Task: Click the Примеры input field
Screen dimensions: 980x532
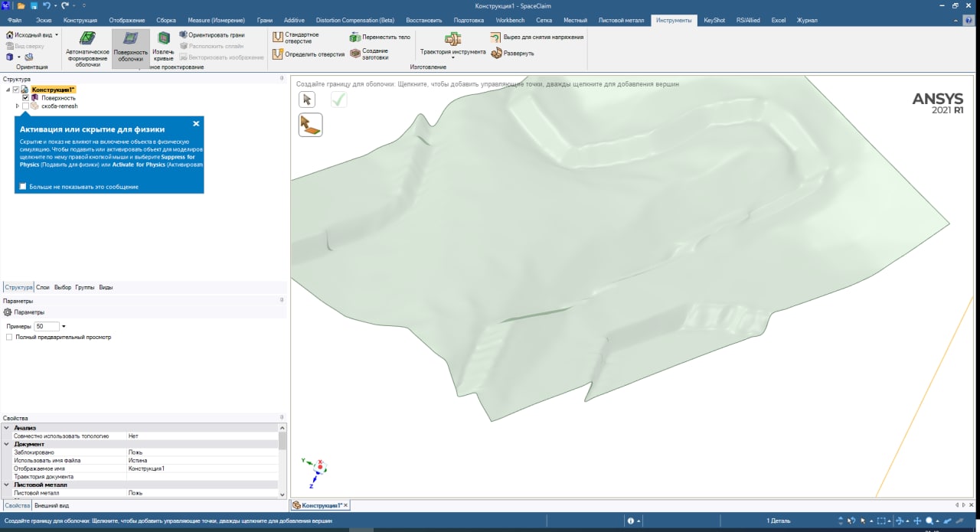Action: pyautogui.click(x=46, y=327)
